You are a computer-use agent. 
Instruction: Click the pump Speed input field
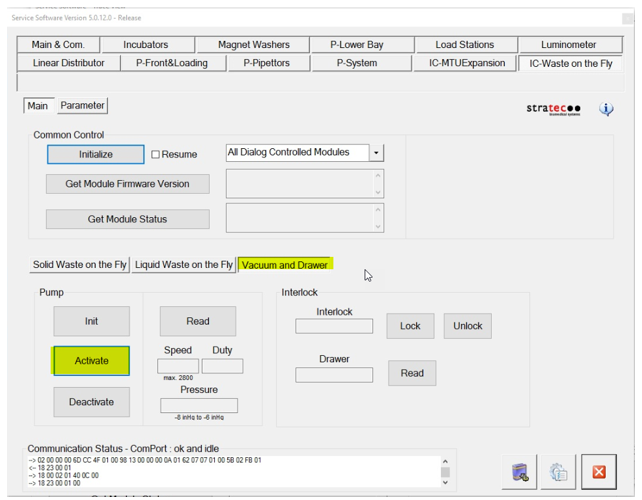coord(177,367)
